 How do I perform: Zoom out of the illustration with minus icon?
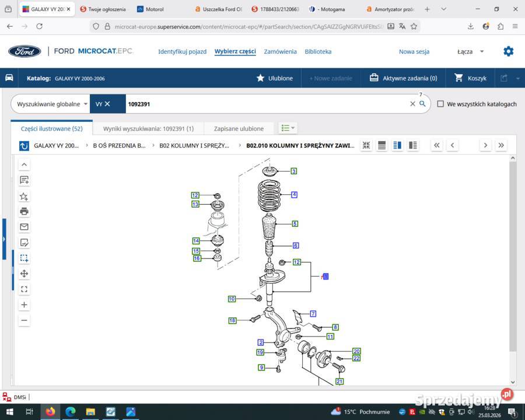pos(24,320)
